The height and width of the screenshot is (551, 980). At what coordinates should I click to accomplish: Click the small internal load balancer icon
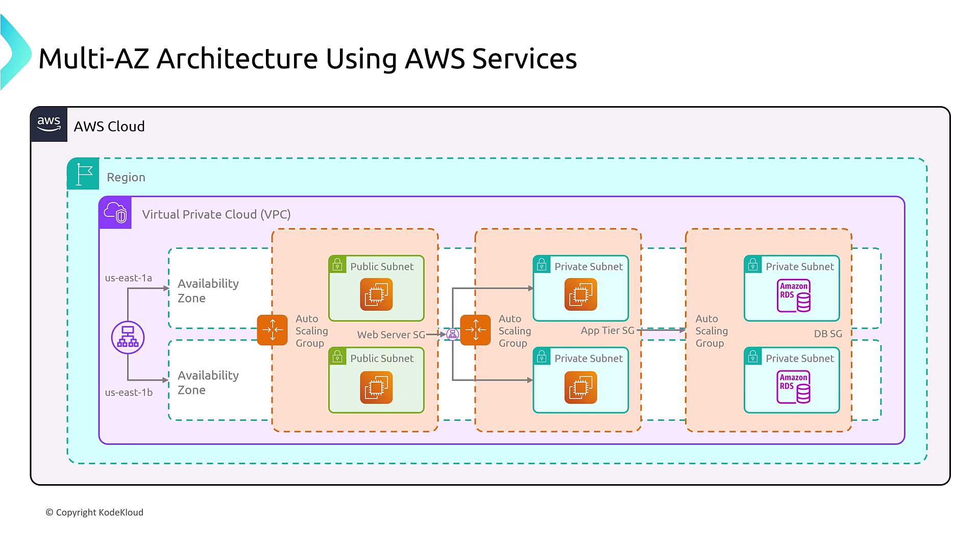pyautogui.click(x=452, y=334)
